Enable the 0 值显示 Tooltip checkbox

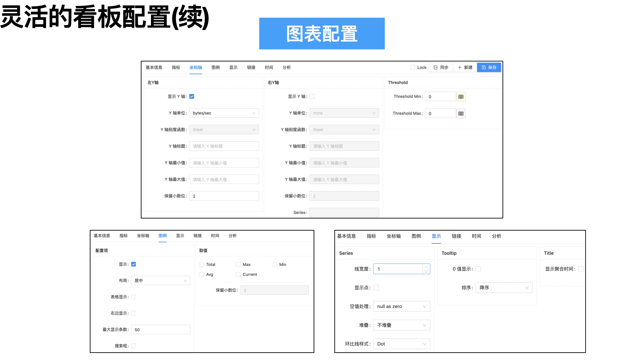coord(478,269)
